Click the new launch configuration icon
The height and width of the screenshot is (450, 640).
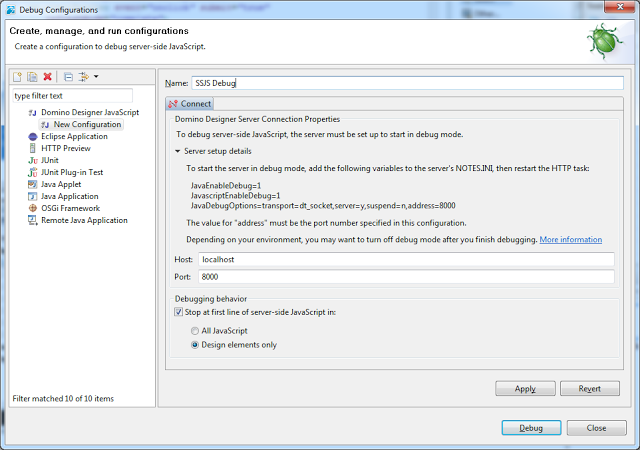(18, 77)
